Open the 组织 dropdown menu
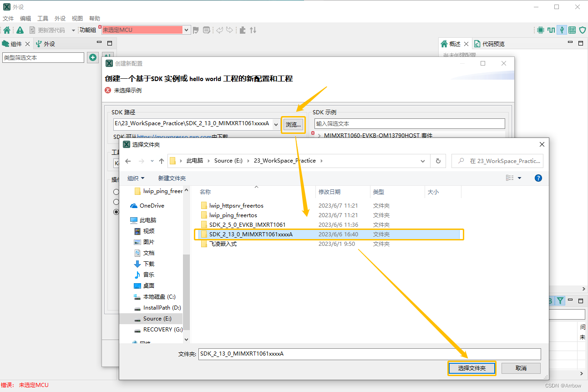This screenshot has height=392, width=588. click(x=136, y=178)
